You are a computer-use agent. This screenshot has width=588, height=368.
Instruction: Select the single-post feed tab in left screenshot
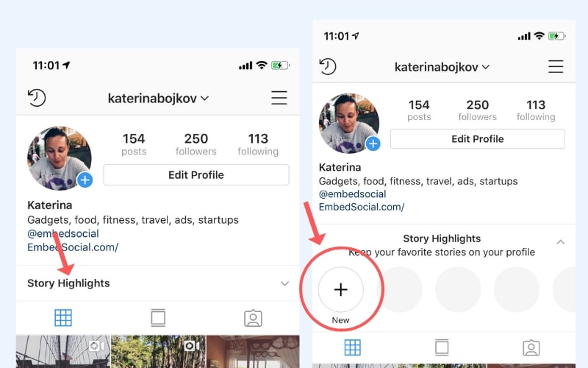point(158,318)
